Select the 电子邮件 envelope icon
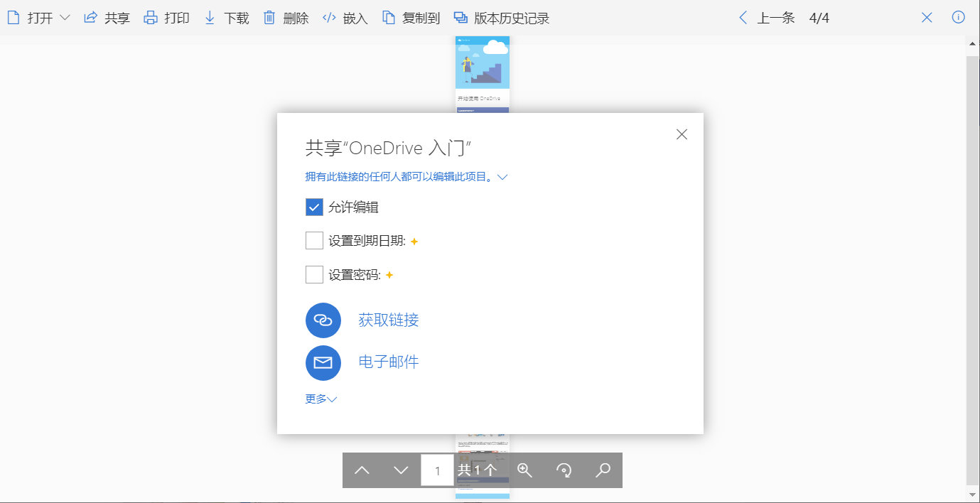980x503 pixels. 323,362
